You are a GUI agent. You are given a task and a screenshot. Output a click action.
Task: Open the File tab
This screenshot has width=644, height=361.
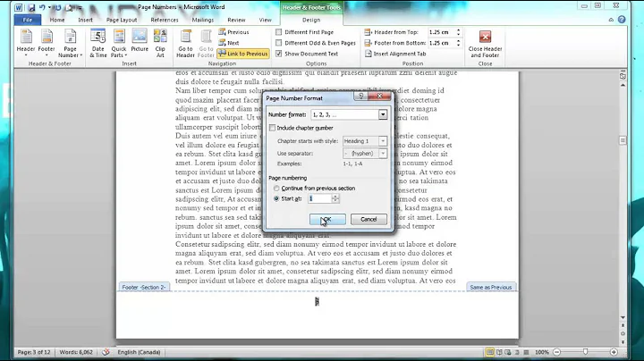[27, 20]
